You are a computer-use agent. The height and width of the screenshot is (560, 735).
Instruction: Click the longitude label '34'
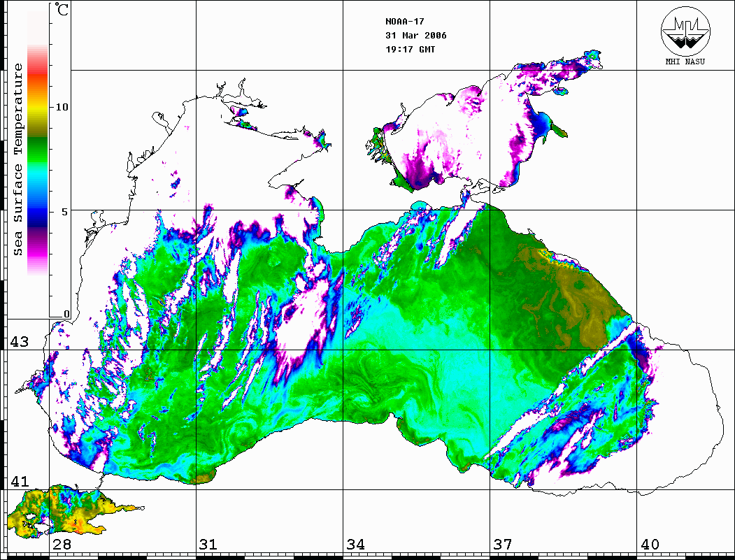pos(355,544)
